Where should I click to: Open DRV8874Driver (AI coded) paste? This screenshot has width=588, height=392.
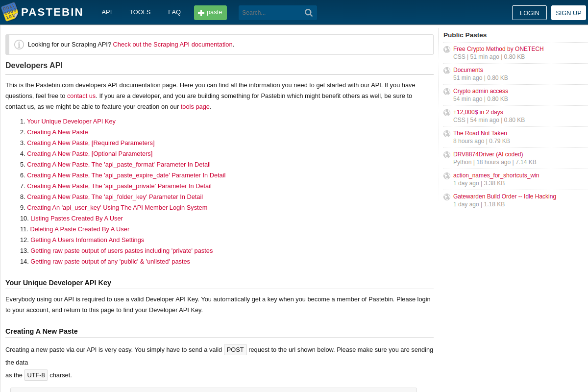click(x=488, y=154)
